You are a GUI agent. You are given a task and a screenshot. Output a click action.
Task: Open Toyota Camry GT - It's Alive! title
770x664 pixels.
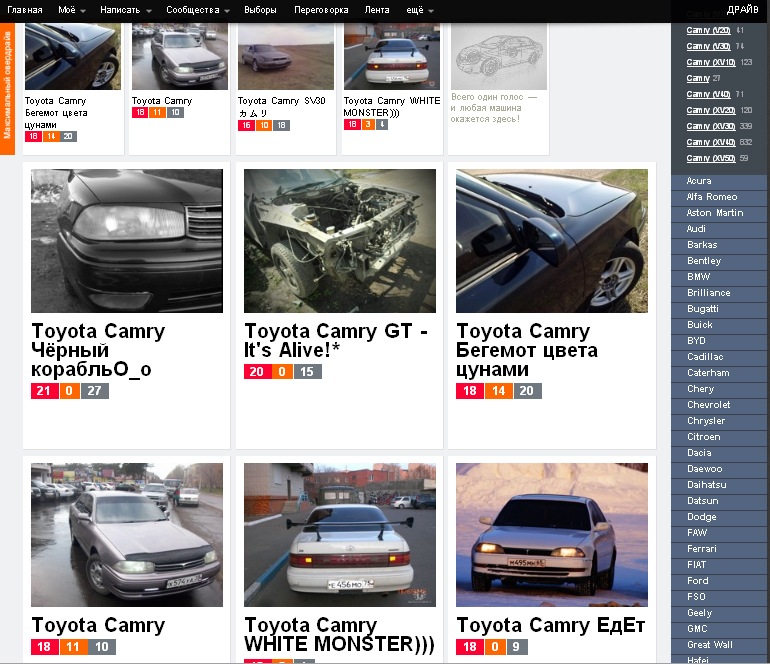click(336, 340)
